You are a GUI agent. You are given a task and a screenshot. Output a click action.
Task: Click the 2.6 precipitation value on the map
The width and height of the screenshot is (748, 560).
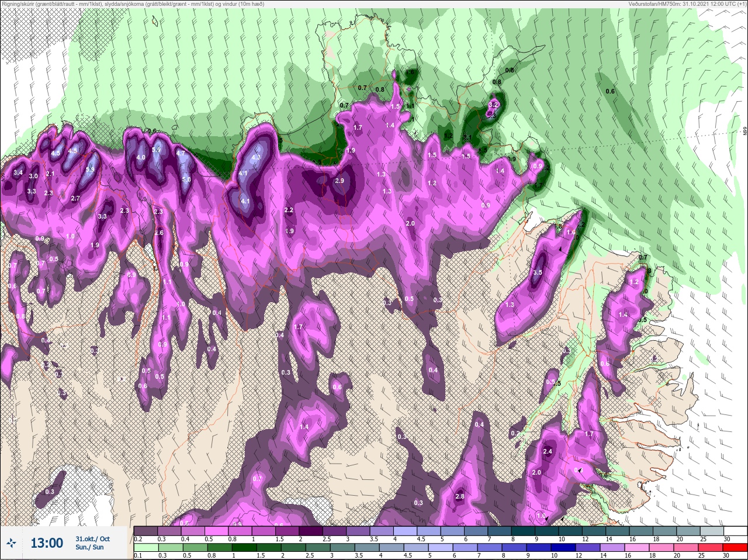[159, 233]
